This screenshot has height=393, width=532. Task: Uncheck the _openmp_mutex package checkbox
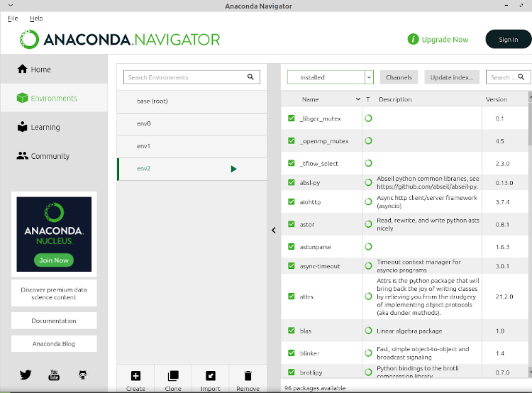coord(291,140)
